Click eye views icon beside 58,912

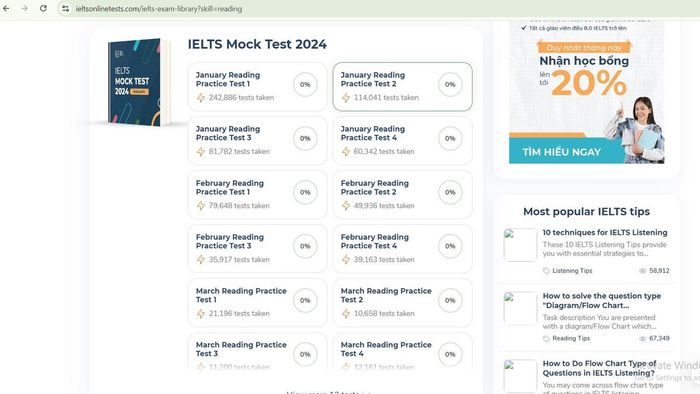click(643, 271)
